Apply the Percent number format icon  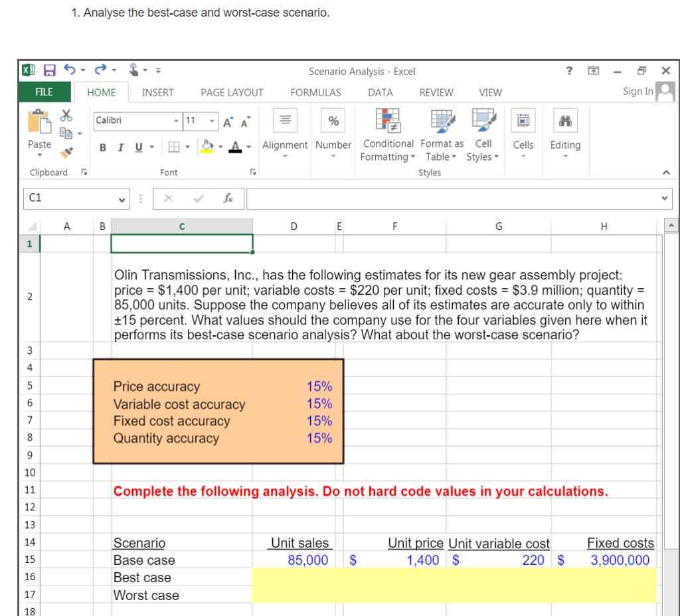333,120
